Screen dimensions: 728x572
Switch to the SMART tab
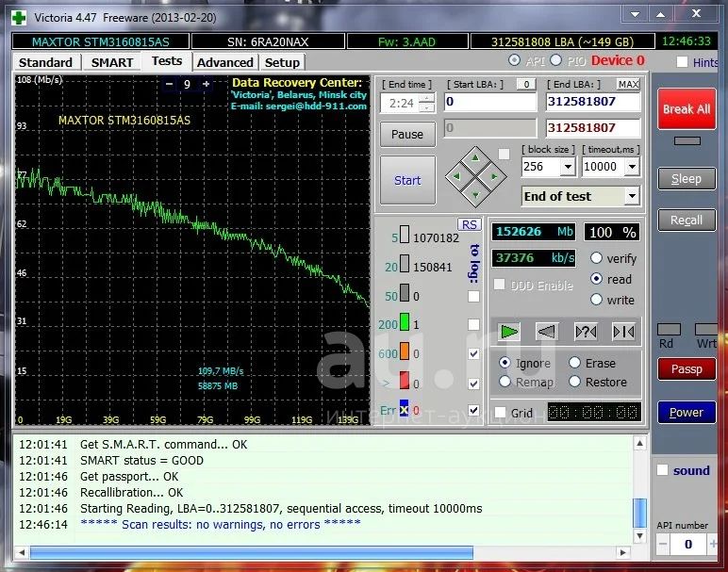pyautogui.click(x=112, y=62)
